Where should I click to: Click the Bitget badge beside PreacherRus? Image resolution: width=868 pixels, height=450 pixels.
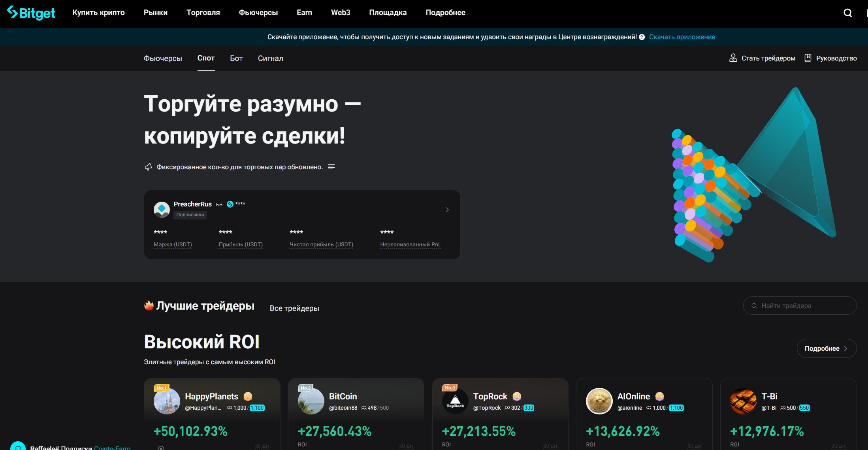point(230,204)
